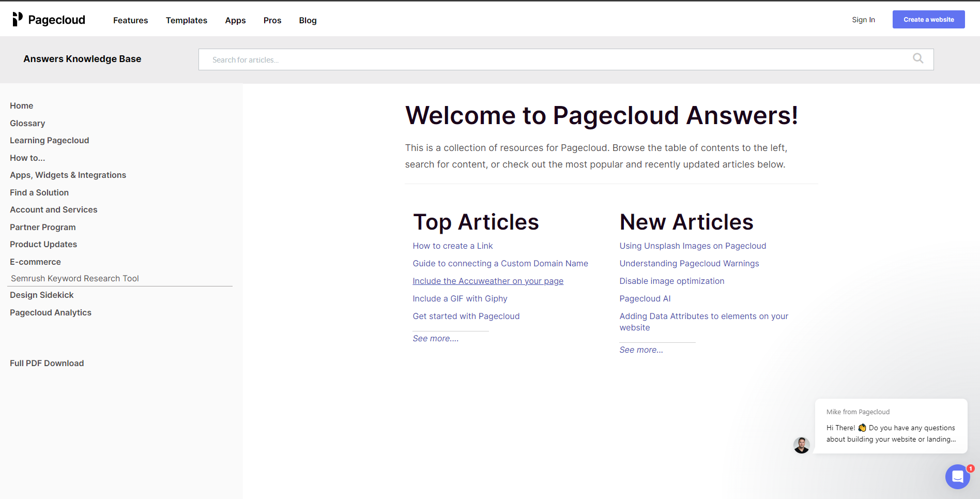This screenshot has width=980, height=499.
Task: Open Disable image optimization article
Action: point(672,281)
